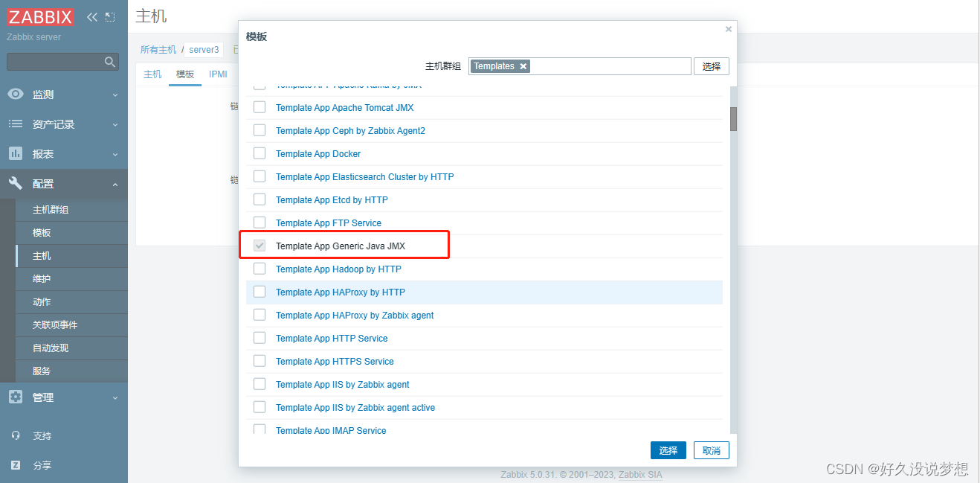The image size is (980, 483).
Task: Open 自动发现 in the sidebar
Action: pos(51,348)
